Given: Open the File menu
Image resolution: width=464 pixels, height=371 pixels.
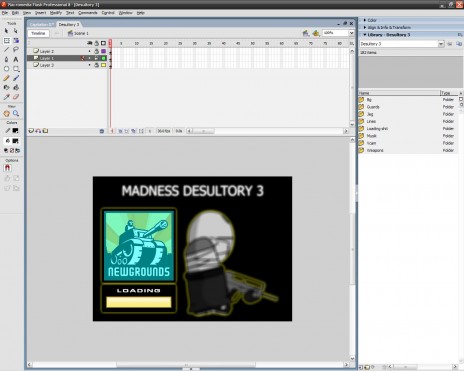Looking at the screenshot, I should click(x=5, y=13).
